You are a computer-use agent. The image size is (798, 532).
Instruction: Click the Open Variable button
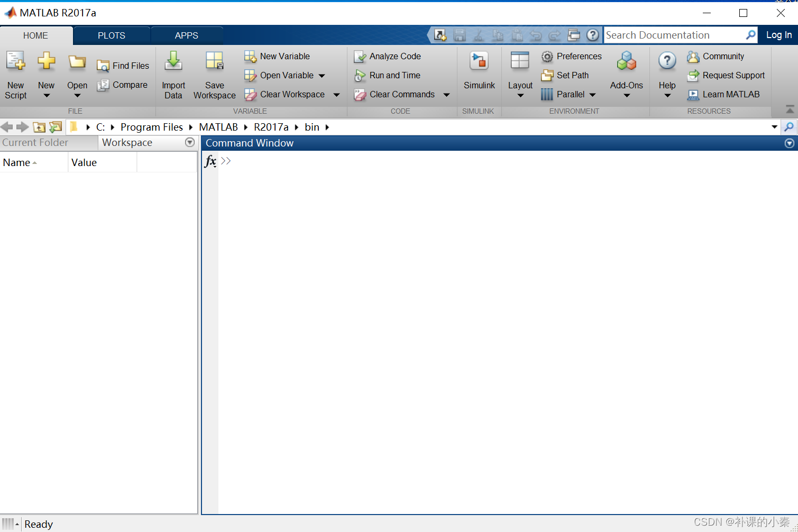(x=279, y=75)
